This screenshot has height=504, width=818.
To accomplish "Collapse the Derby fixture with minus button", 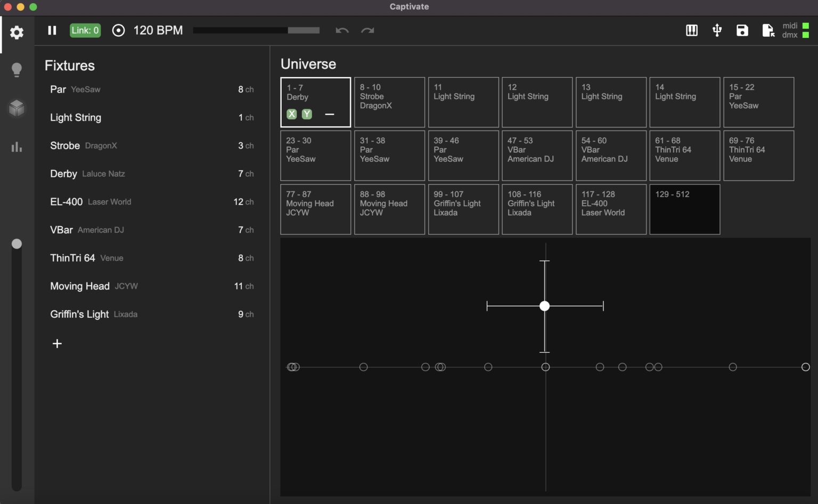I will tap(329, 114).
